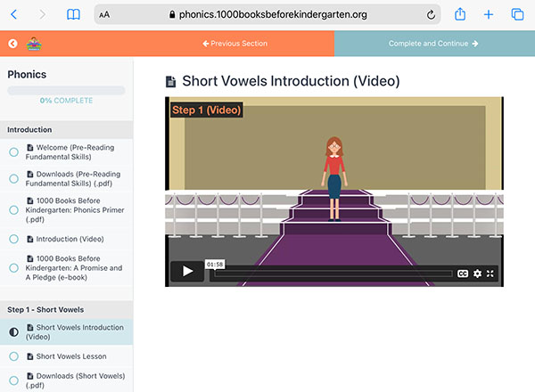
Task: Open a new tab with plus icon
Action: [x=489, y=14]
